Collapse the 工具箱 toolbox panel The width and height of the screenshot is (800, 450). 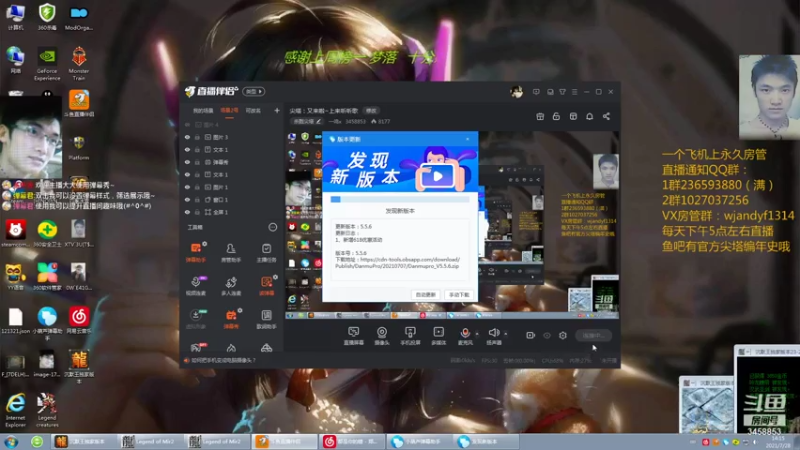[x=272, y=227]
